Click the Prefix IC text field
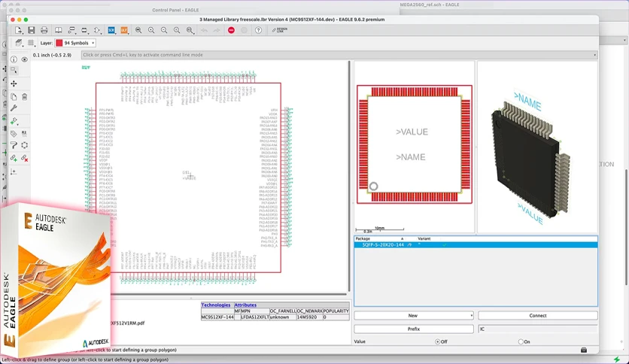The image size is (629, 364). coord(537,329)
